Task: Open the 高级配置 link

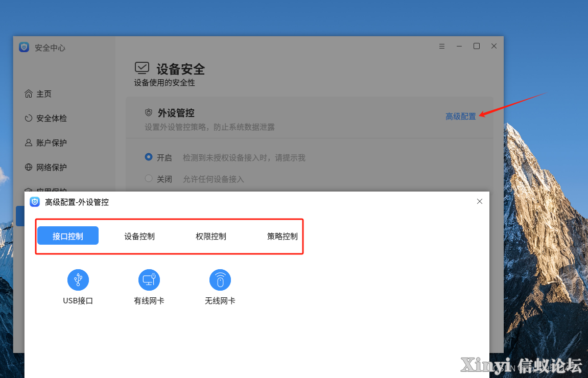Action: tap(460, 116)
